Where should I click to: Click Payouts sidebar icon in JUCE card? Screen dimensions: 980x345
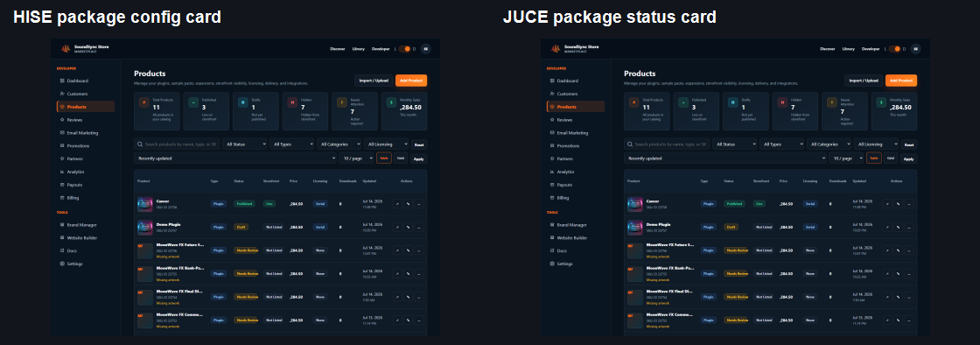pyautogui.click(x=552, y=185)
